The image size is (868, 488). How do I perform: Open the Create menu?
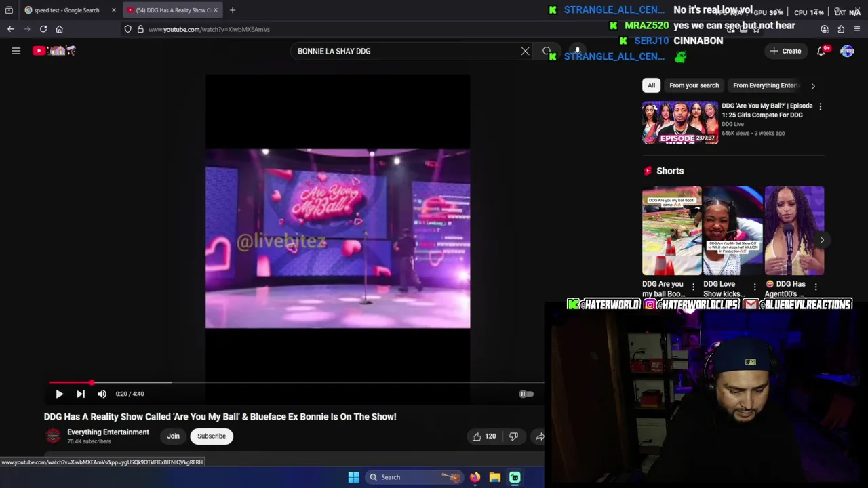pyautogui.click(x=785, y=51)
